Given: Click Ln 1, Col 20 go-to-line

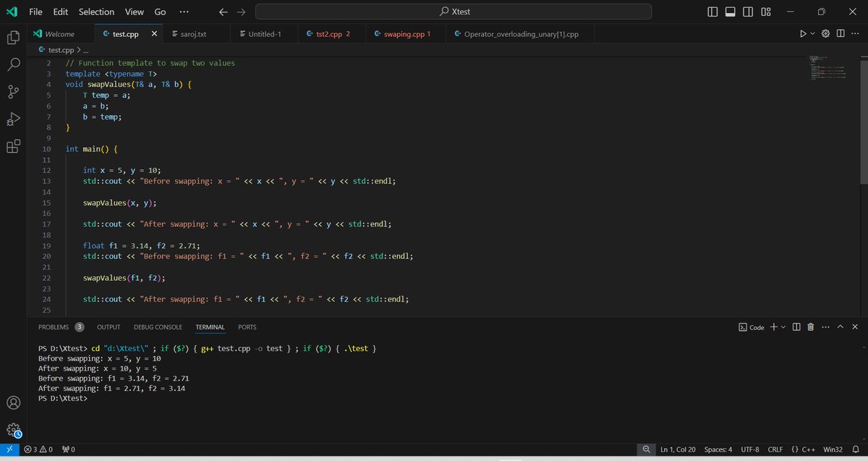Looking at the screenshot, I should pos(678,449).
